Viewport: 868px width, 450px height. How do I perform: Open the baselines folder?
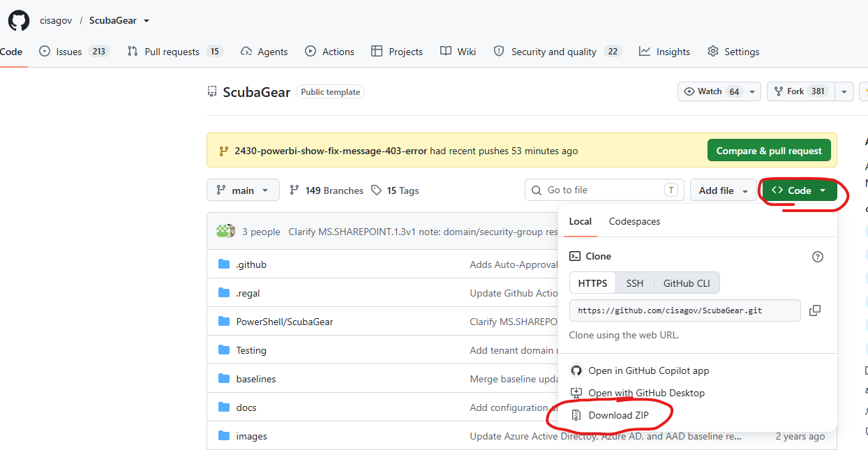pyautogui.click(x=256, y=379)
